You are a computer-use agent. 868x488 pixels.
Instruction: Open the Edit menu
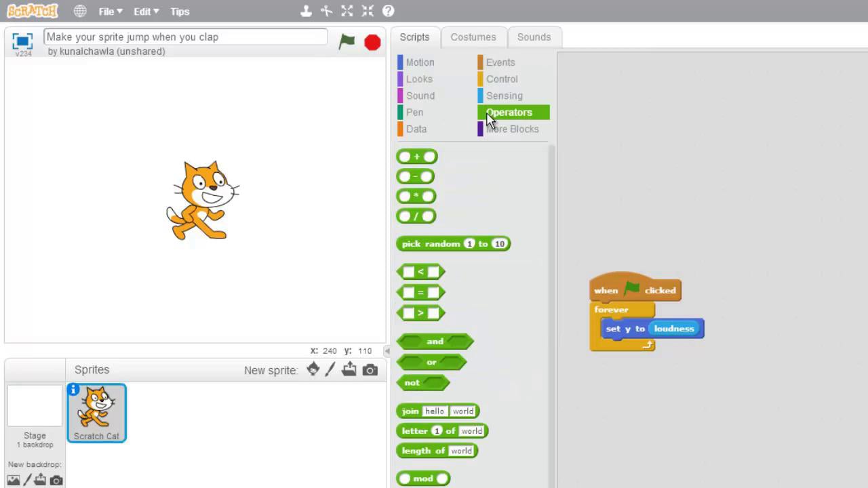(146, 12)
